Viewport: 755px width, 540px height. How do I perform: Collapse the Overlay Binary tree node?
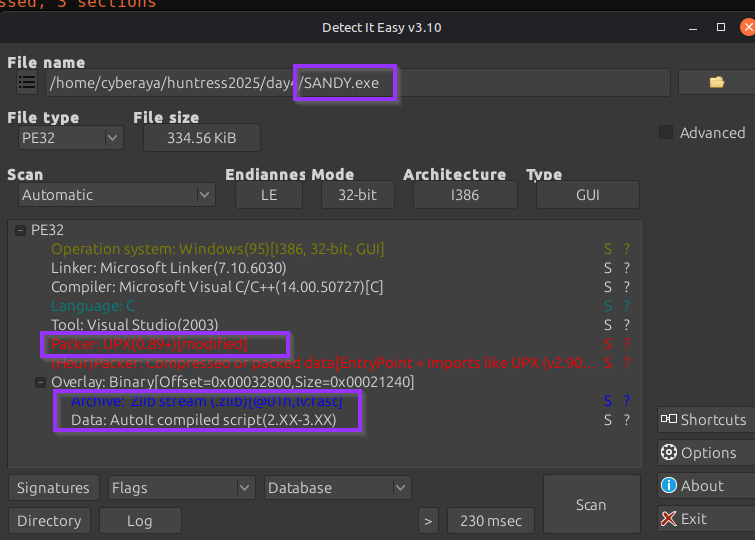[x=40, y=382]
